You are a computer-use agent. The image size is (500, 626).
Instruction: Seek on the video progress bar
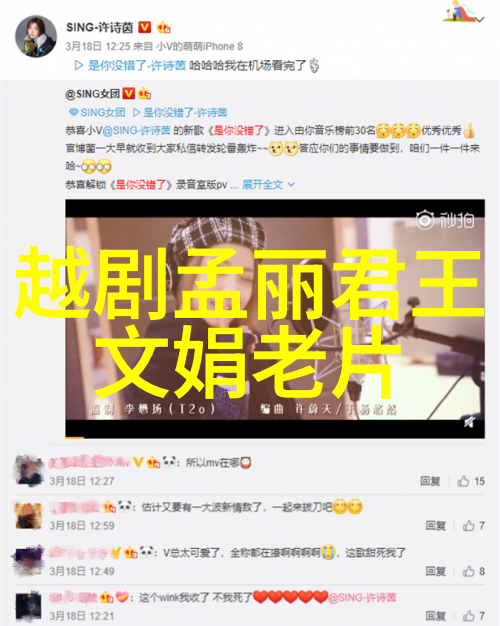tap(275, 437)
